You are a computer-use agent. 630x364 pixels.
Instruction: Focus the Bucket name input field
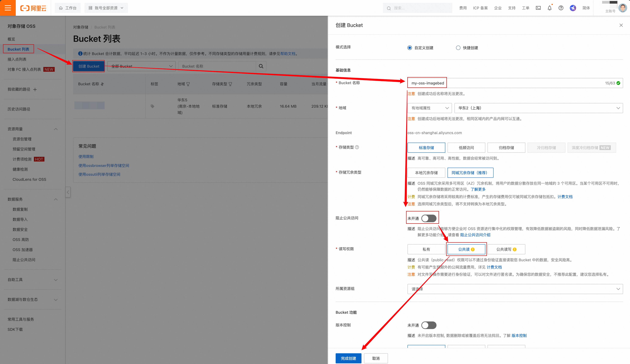(515, 83)
